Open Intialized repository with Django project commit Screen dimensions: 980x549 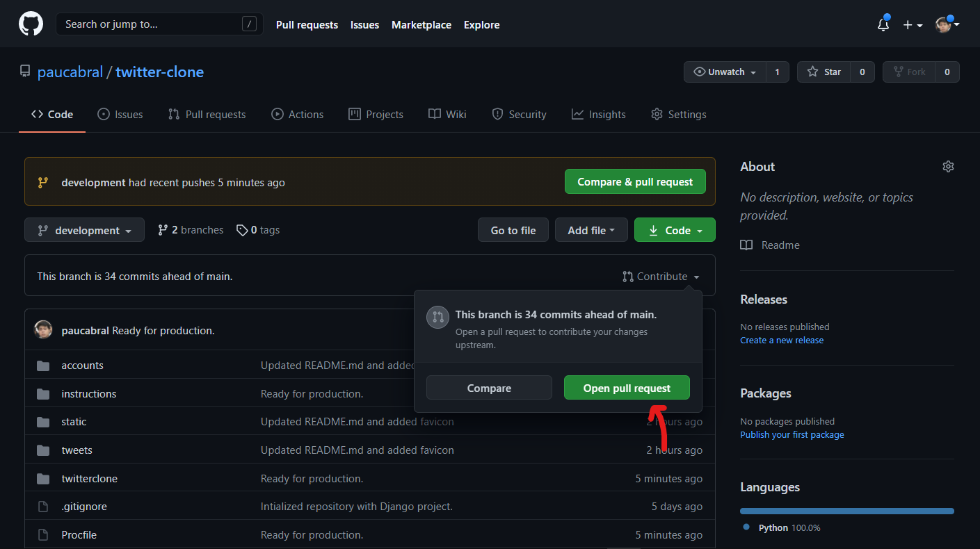357,507
